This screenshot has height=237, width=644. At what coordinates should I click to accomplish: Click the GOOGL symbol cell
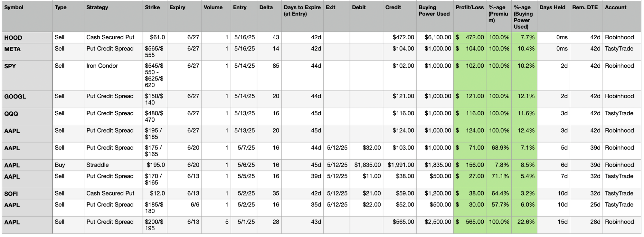(27, 99)
